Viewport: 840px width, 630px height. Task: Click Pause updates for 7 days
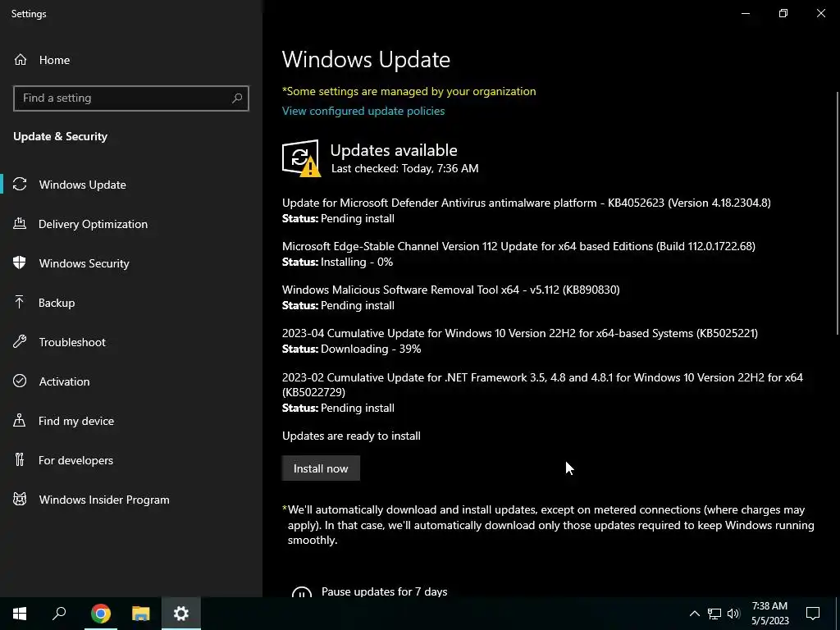(384, 591)
